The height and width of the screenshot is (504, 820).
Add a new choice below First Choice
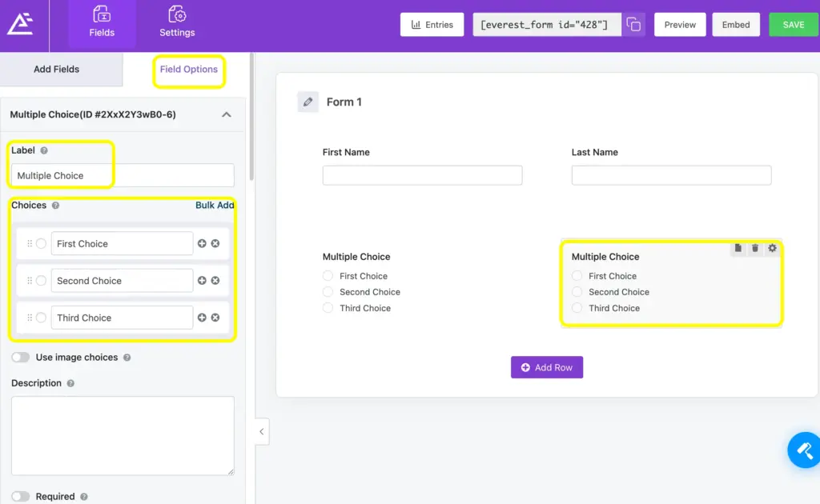(202, 242)
